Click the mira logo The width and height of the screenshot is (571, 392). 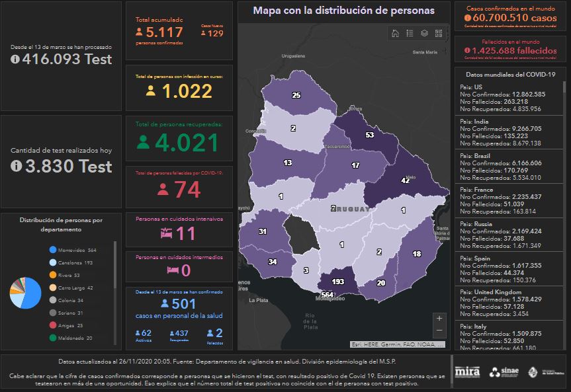click(467, 372)
